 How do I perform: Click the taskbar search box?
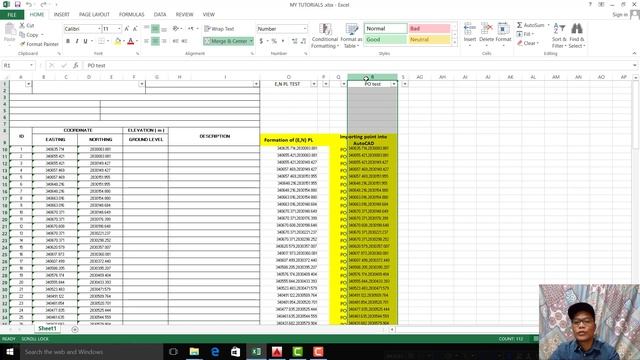(x=91, y=352)
